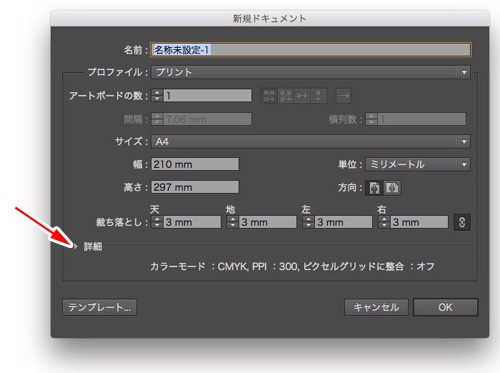Click the 幅 210 mm field

(195, 164)
